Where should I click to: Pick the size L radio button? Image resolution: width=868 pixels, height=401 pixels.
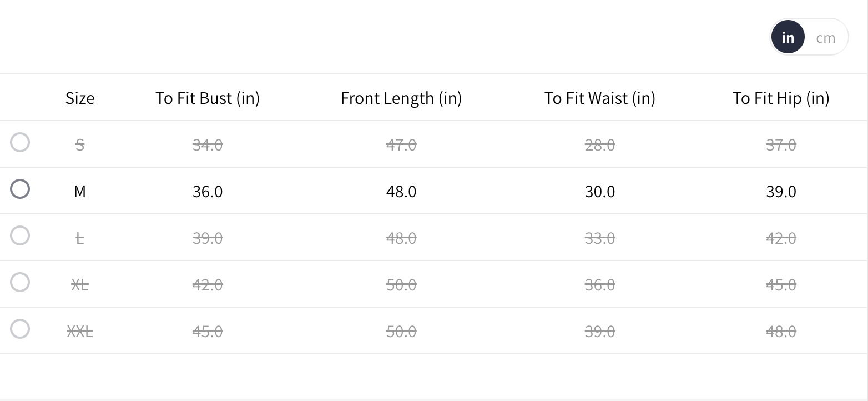pos(20,235)
